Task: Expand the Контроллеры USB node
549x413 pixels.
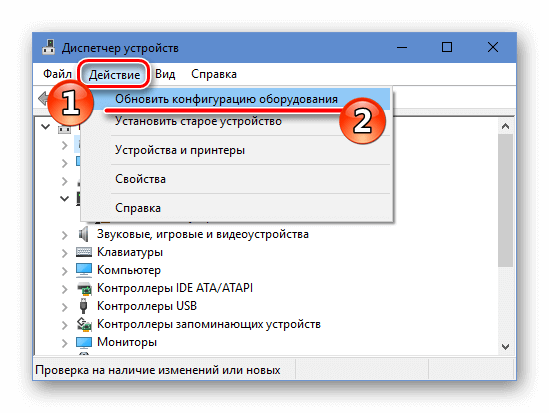Action: coord(64,307)
